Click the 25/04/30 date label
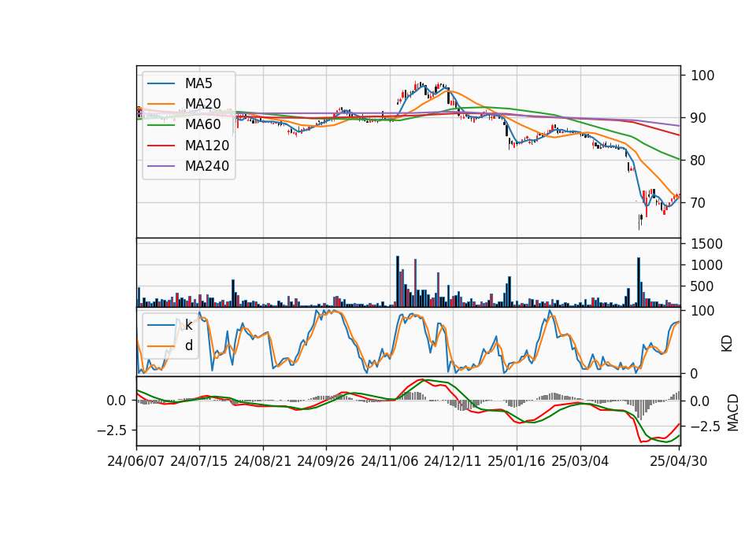 pyautogui.click(x=679, y=461)
